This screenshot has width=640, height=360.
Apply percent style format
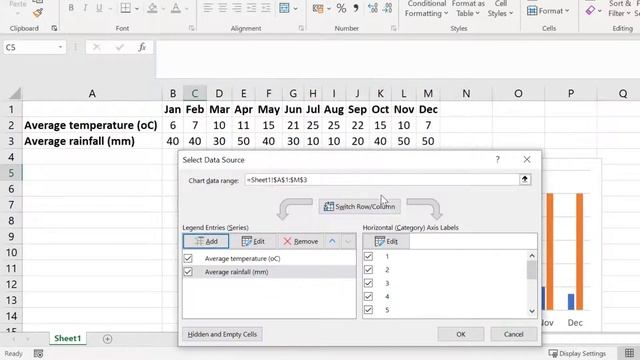tap(341, 8)
